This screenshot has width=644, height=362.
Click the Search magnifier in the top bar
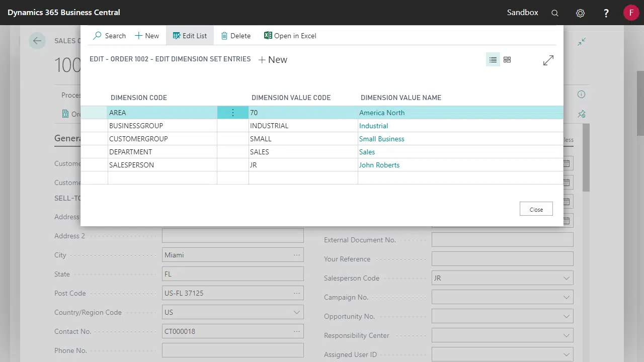[555, 13]
